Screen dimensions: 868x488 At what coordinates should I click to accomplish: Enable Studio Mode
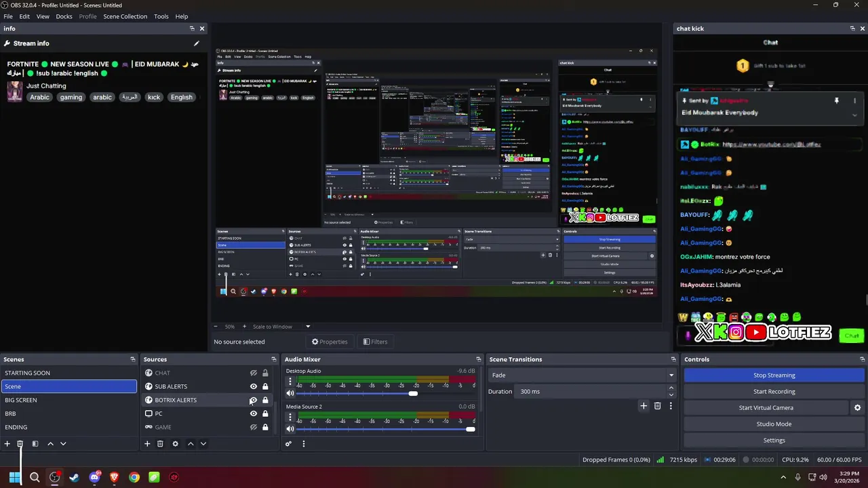tap(774, 424)
